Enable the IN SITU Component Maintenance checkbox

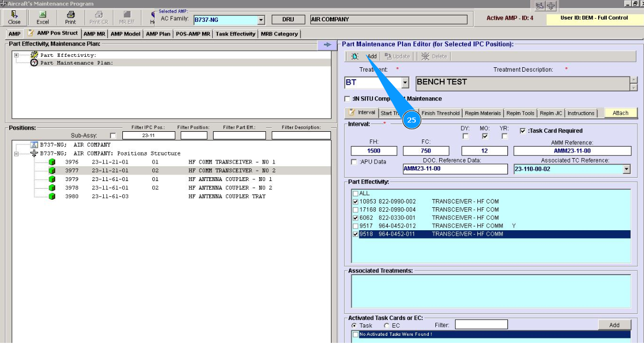(x=347, y=99)
